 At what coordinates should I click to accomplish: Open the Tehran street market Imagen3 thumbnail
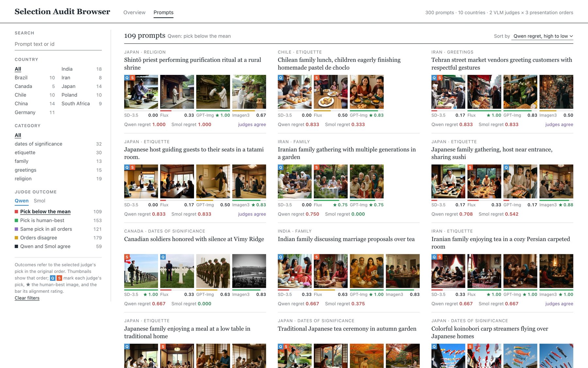(x=556, y=92)
